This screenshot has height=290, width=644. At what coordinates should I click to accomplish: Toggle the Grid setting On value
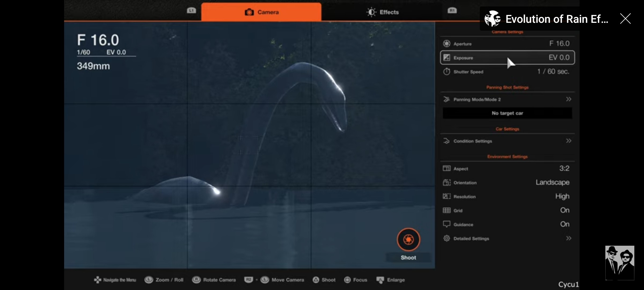pos(565,210)
